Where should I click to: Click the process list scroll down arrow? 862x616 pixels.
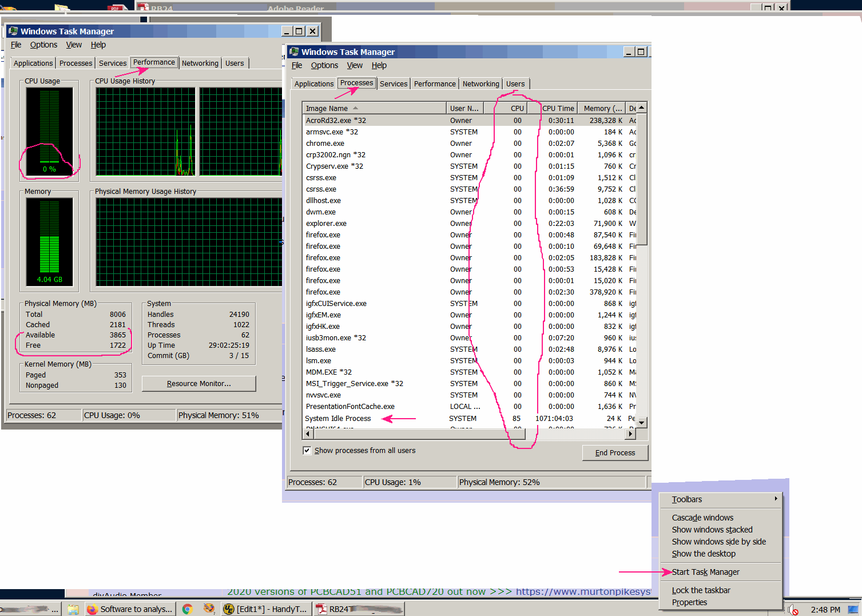(x=642, y=423)
